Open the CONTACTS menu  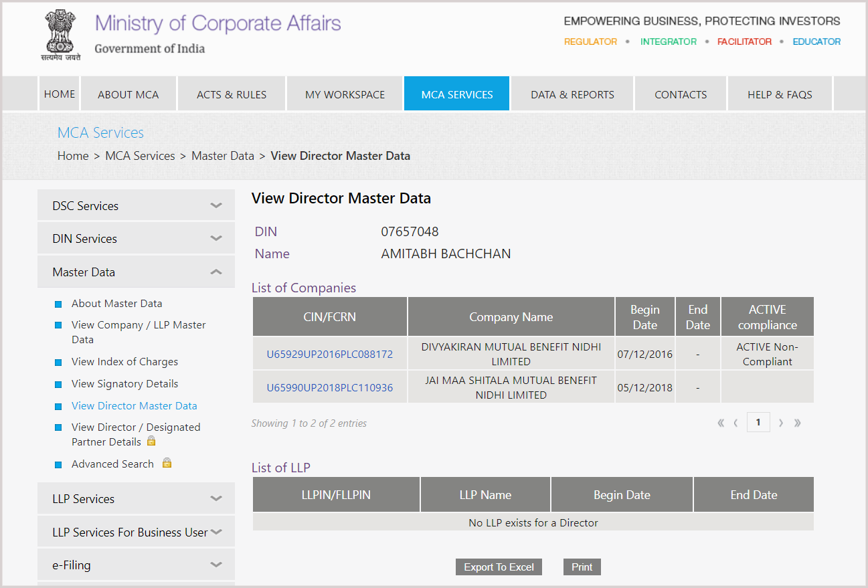(x=681, y=94)
